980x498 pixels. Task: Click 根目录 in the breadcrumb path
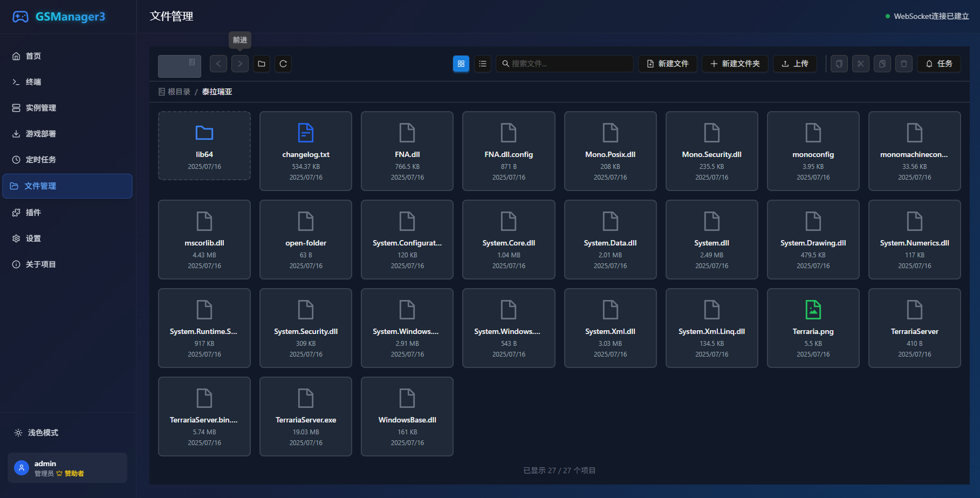coord(179,92)
